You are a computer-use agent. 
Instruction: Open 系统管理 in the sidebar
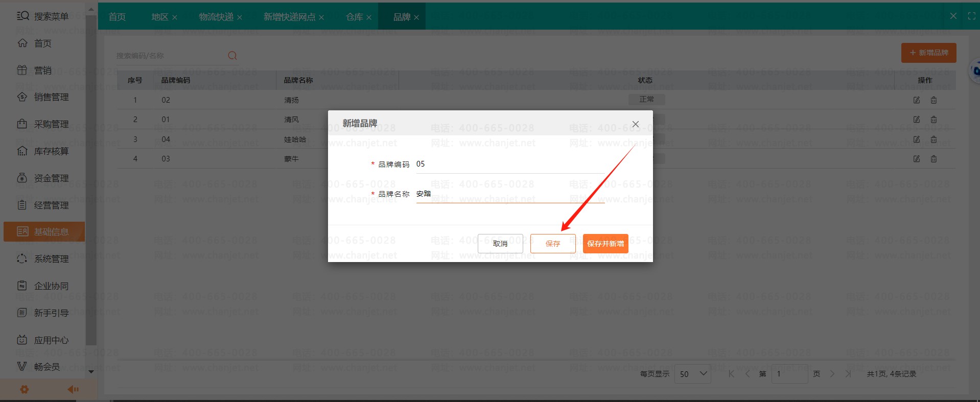[x=43, y=259]
